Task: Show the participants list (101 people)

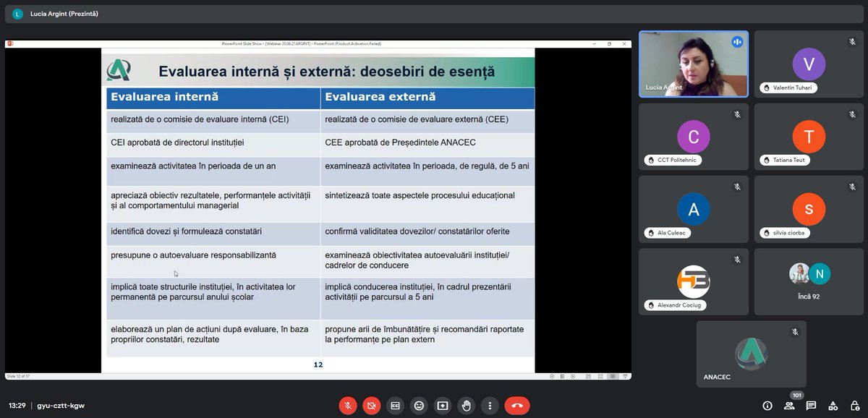Action: coord(789,406)
